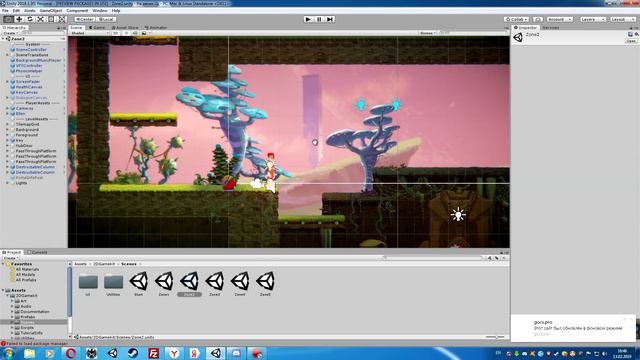Select the combined Transform tool
This screenshot has width=640, height=360.
pyautogui.click(x=62, y=19)
